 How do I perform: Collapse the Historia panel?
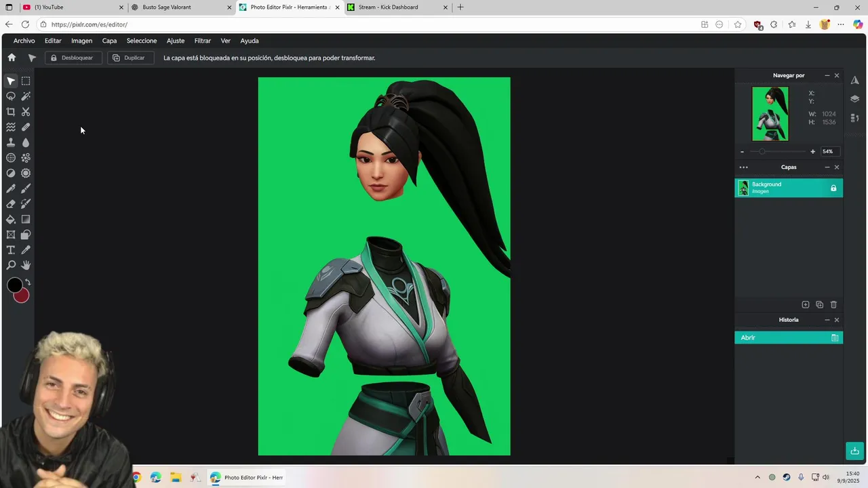coord(827,320)
